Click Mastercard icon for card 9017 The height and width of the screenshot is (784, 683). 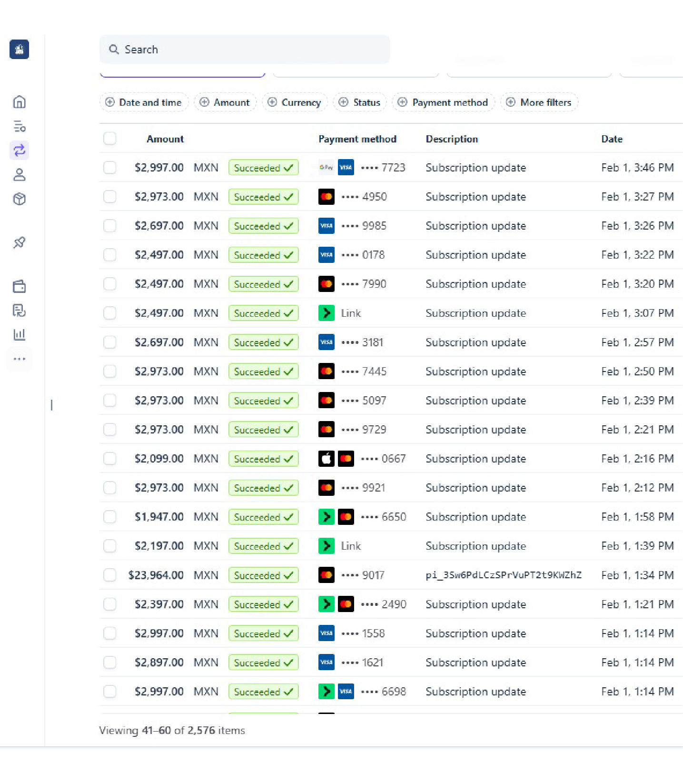326,575
